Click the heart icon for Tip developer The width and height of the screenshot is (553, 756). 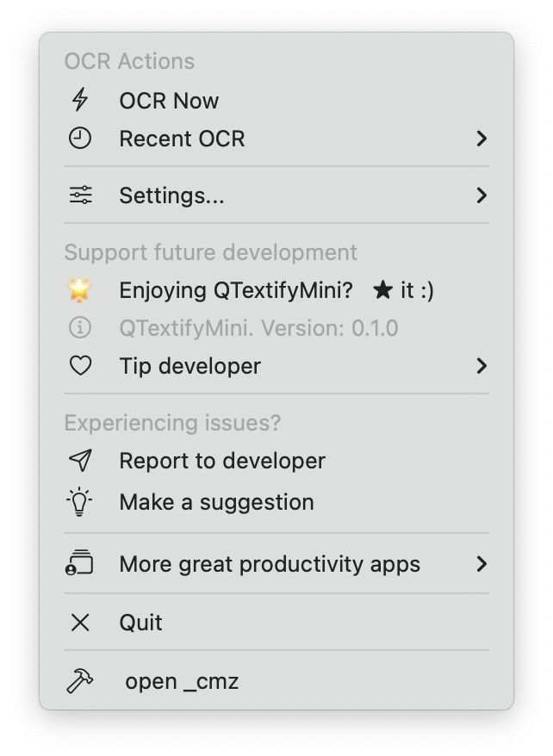point(80,366)
